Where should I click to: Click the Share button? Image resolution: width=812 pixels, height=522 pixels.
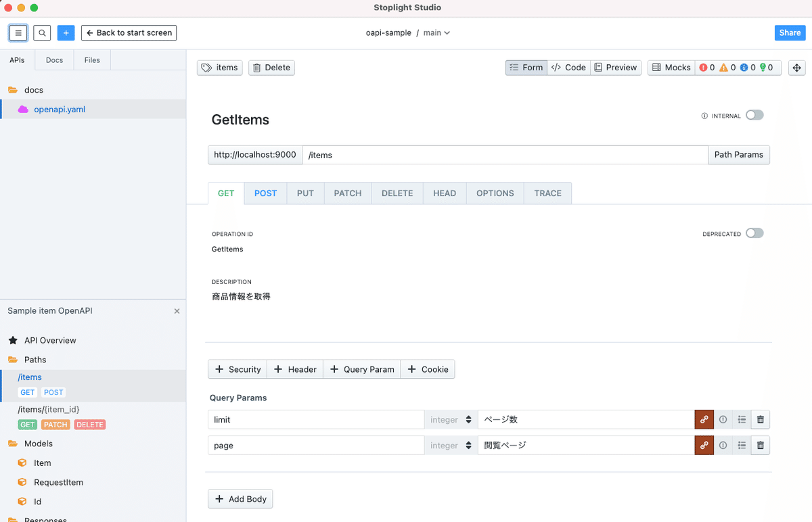pyautogui.click(x=790, y=32)
